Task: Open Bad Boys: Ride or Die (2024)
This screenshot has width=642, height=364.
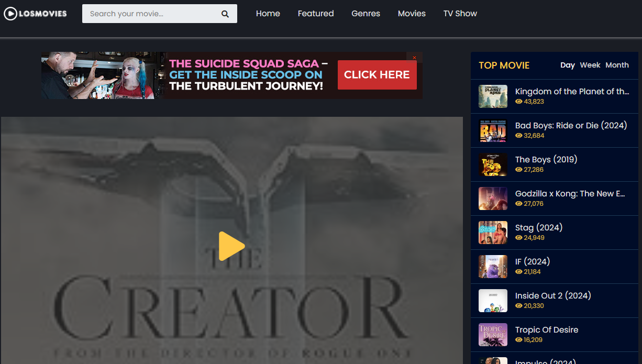Action: 571,126
